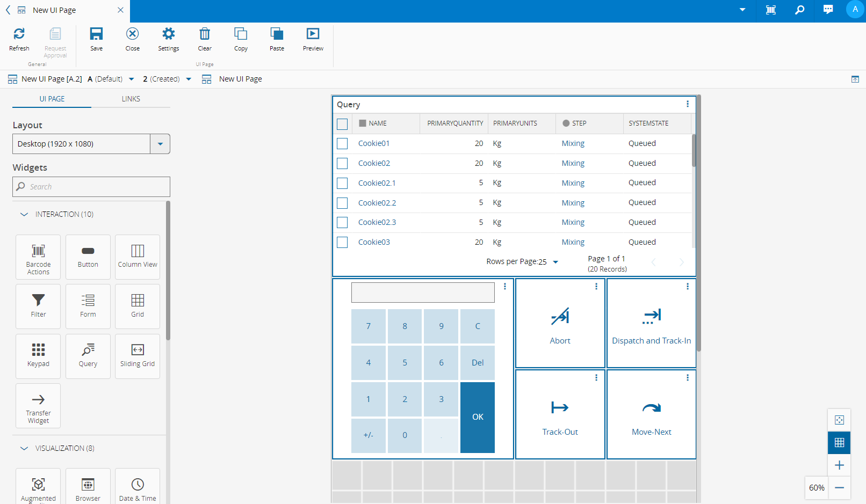The image size is (866, 504).
Task: Click the widget Search field
Action: point(91,187)
